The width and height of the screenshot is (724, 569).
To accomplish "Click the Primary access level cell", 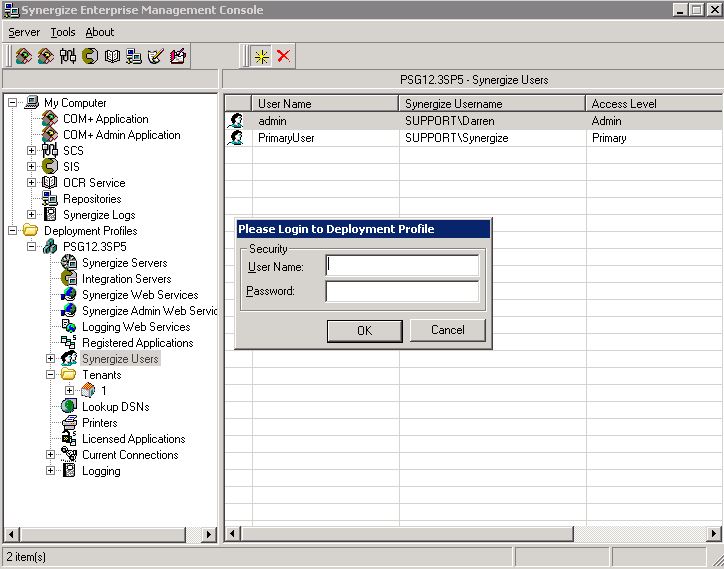I will 609,138.
